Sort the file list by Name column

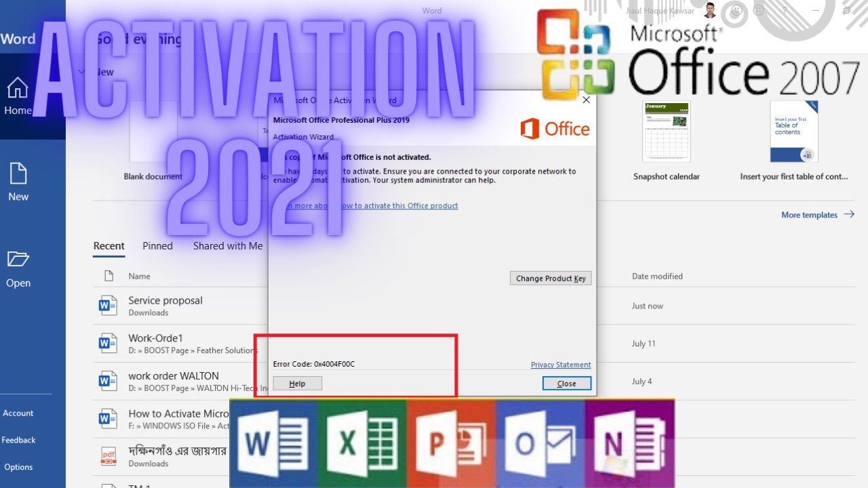[x=139, y=276]
